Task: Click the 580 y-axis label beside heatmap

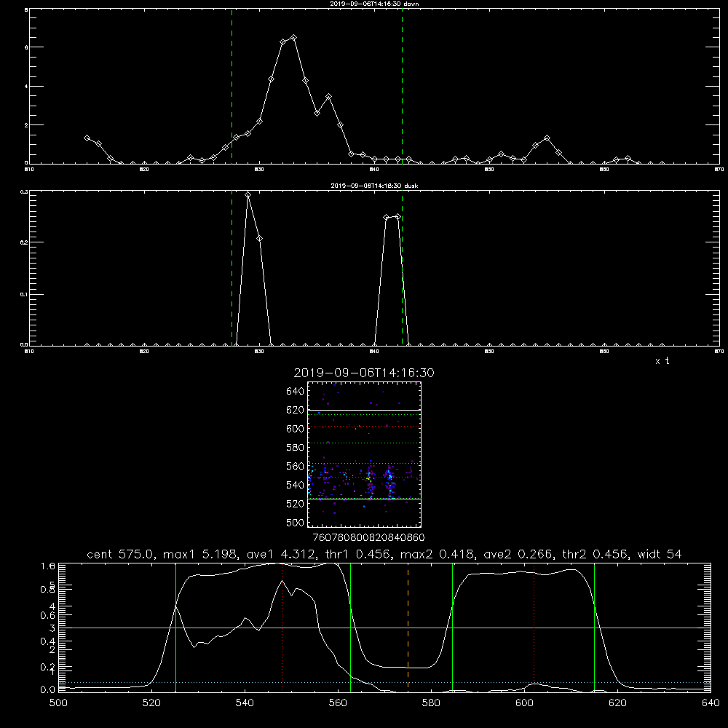Action: [295, 448]
